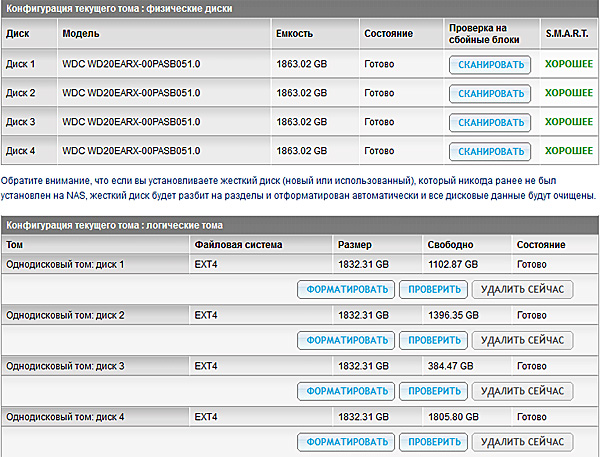600x457 pixels.
Task: View S.M.A.R.T. ХОРОШЕЕ status of Диск 3
Action: (568, 122)
